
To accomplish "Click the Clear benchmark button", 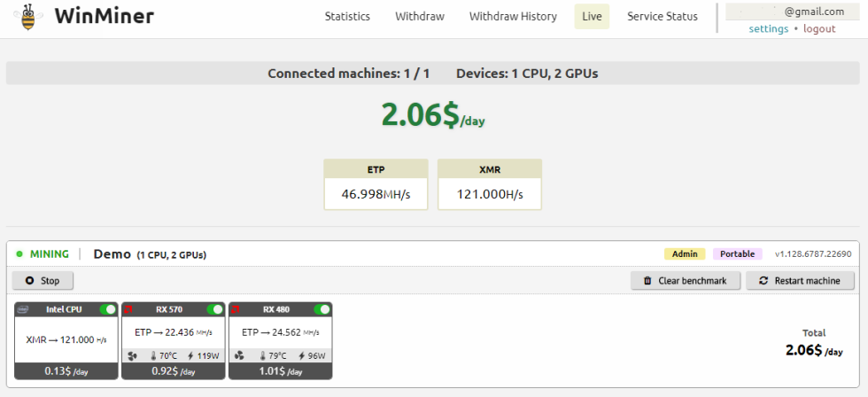I will pos(685,280).
